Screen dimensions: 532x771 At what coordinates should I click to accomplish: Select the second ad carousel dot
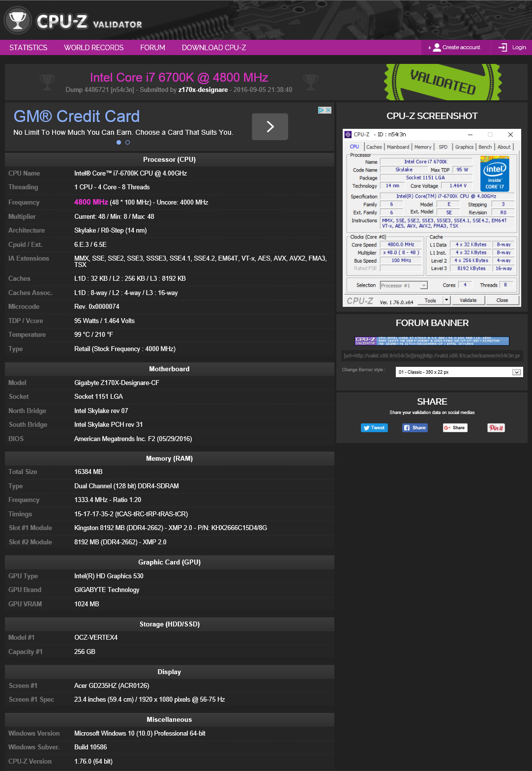[128, 142]
